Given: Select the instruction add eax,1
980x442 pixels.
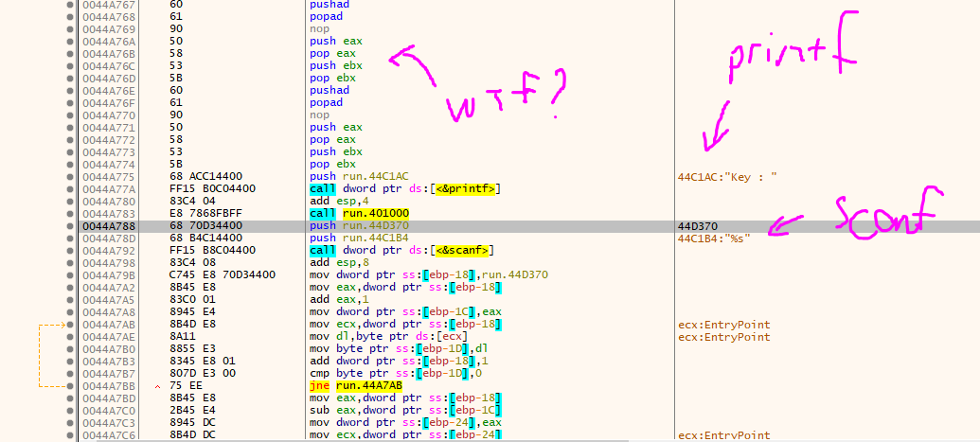Looking at the screenshot, I should [338, 299].
